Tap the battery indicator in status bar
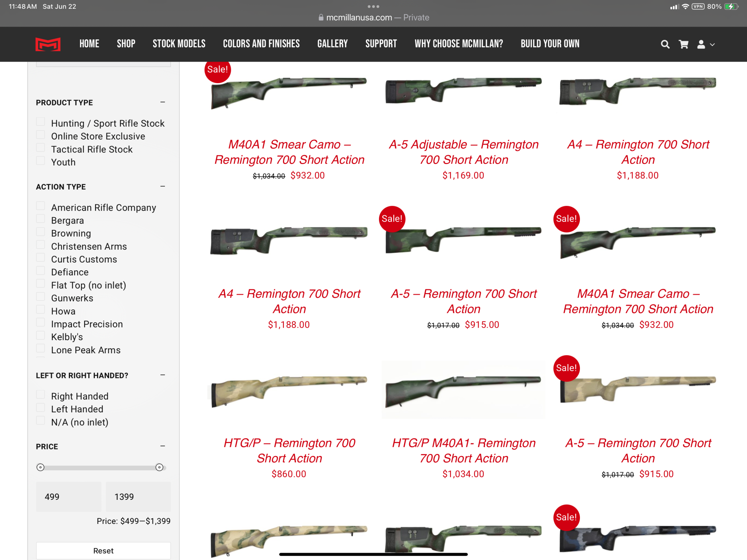 731,7
